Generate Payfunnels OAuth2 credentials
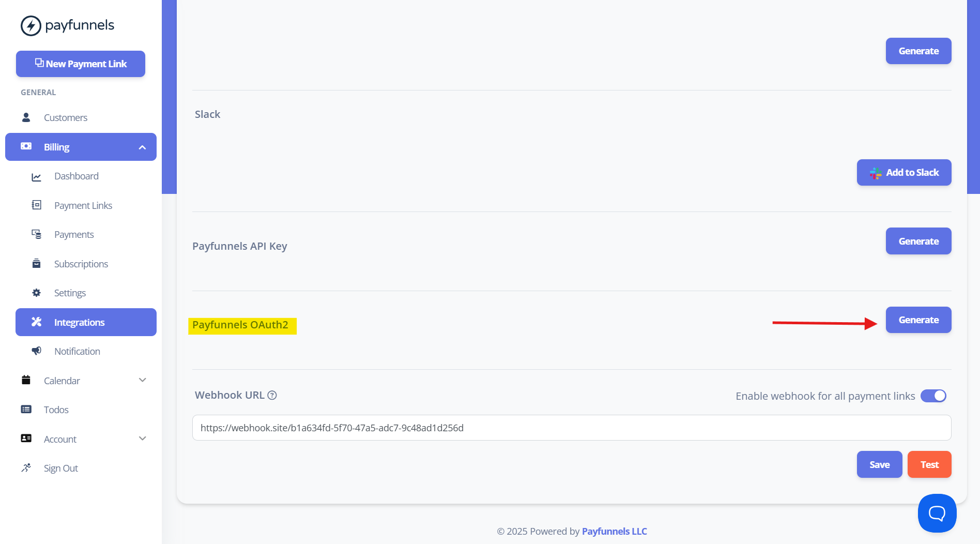Screen dimensions: 980x544 click(918, 320)
